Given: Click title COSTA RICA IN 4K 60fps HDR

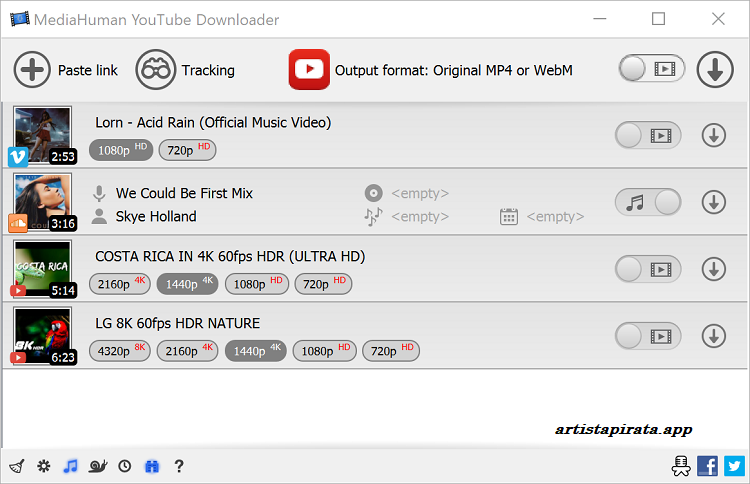Looking at the screenshot, I should [x=230, y=256].
